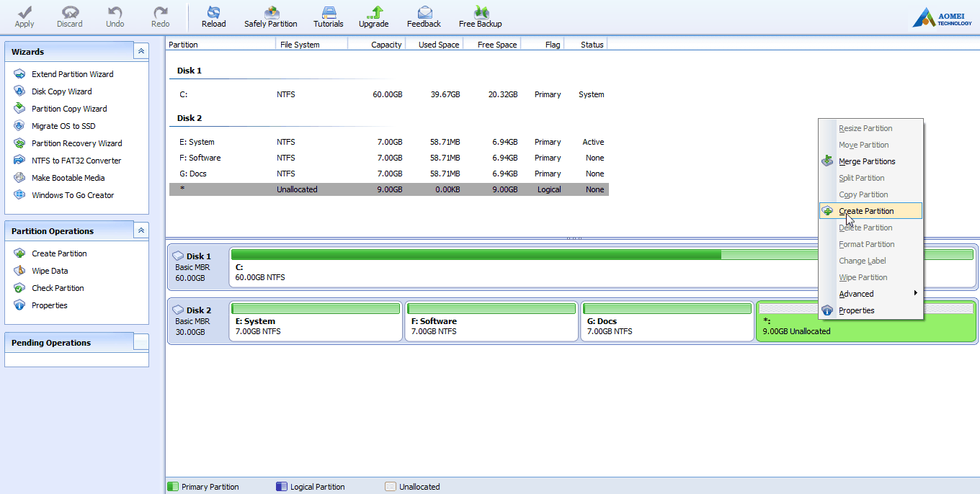Click the Discard toolbar icon
The height and width of the screenshot is (494, 980).
(x=70, y=17)
